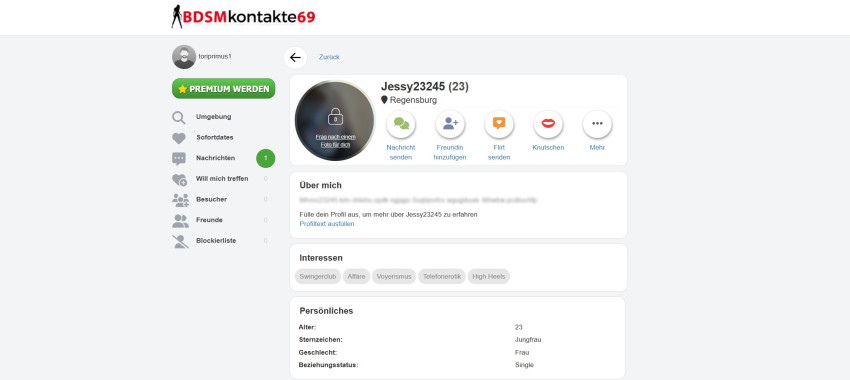
Task: Click the Interessen heading
Action: tap(321, 258)
